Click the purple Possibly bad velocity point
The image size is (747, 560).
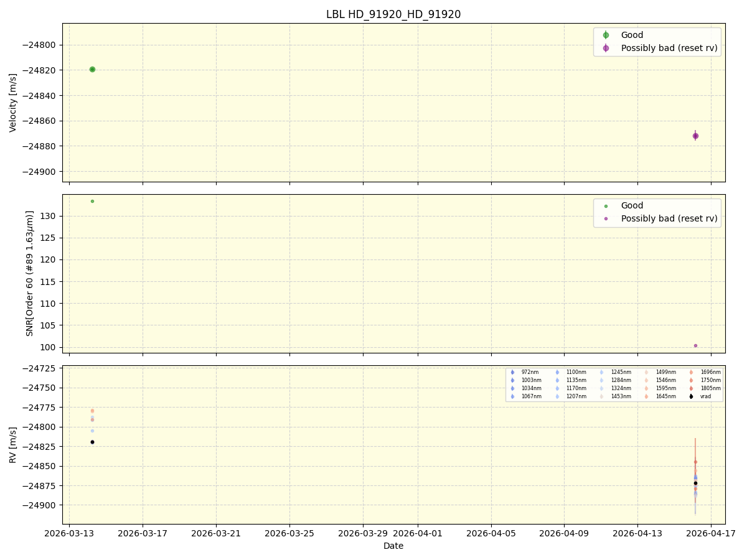click(x=695, y=136)
